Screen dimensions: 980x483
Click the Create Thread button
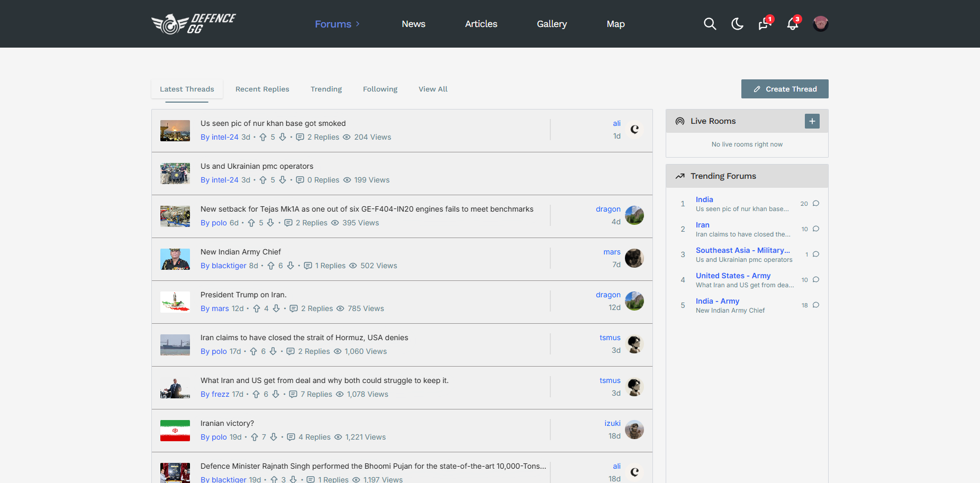click(x=785, y=89)
